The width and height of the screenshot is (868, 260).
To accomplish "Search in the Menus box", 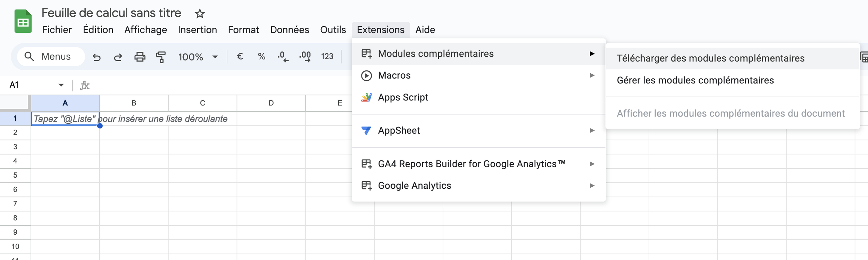I will point(56,57).
